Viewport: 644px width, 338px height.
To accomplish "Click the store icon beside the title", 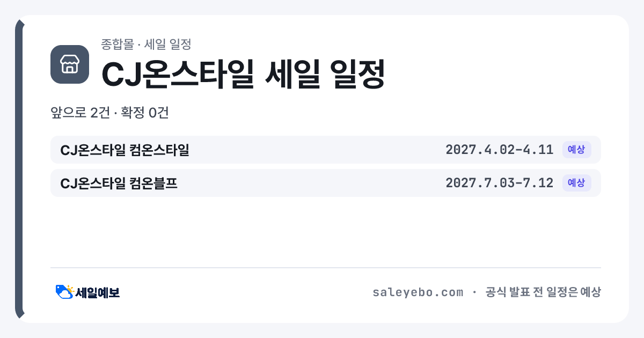I will coord(70,64).
